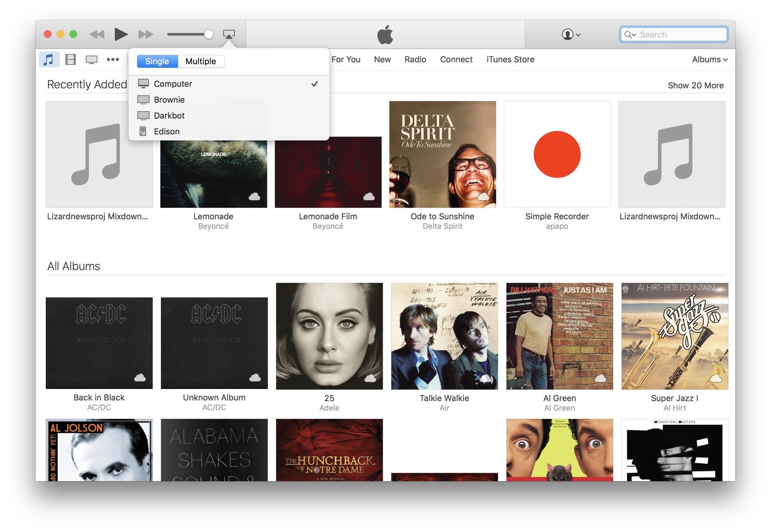Click the Apple logo status display
The image size is (771, 532).
click(385, 35)
